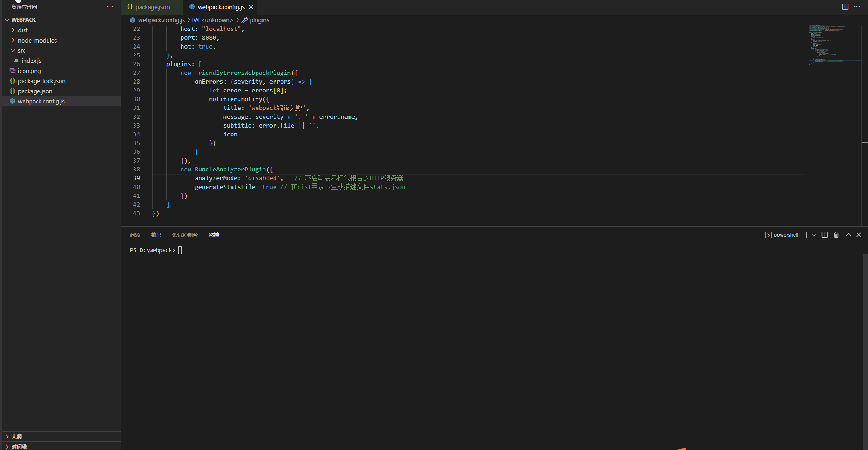Viewport: 868px width, 450px height.
Task: Jump in the file using the minimap
Action: [x=832, y=44]
